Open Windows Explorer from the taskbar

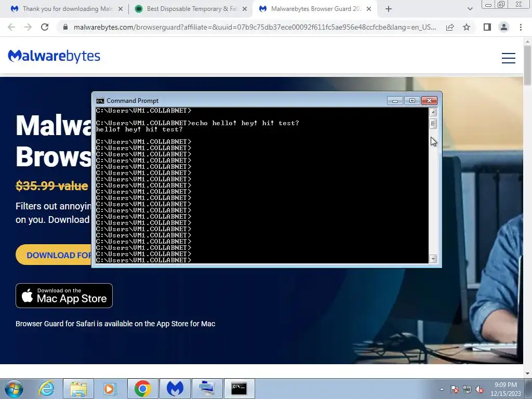[78, 389]
